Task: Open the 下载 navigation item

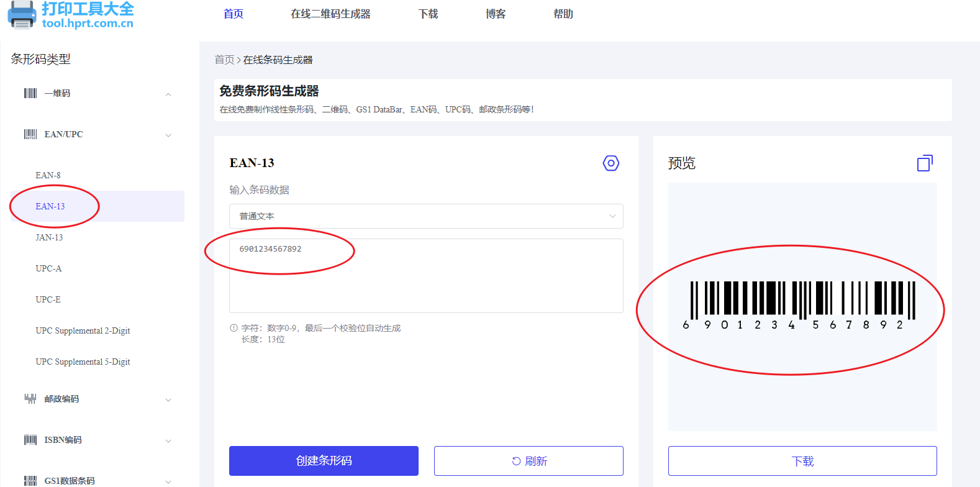Action: coord(429,14)
